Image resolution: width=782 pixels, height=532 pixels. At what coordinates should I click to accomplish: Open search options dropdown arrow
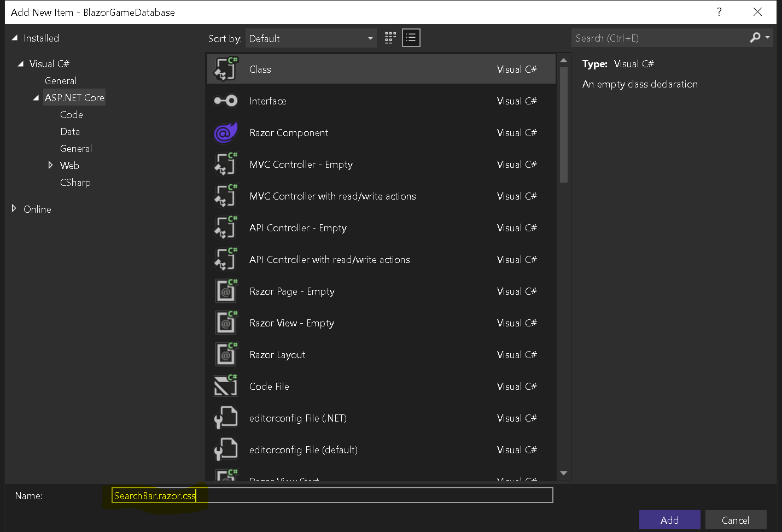[768, 37]
